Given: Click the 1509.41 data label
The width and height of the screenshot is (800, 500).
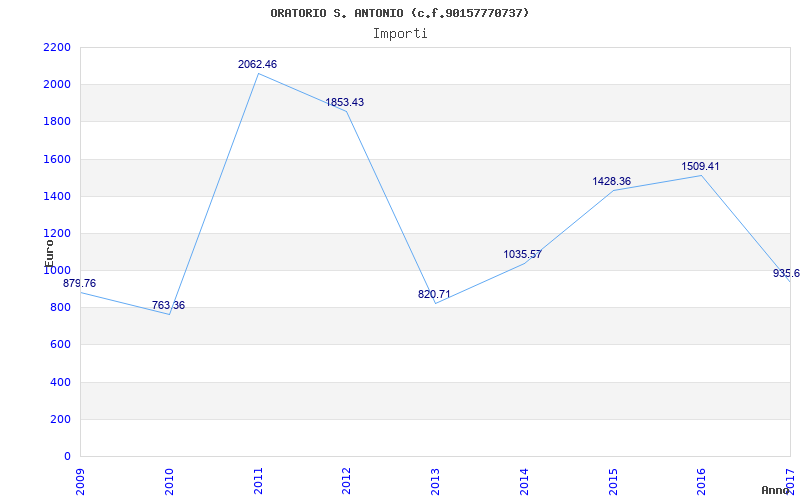Looking at the screenshot, I should click(701, 166).
